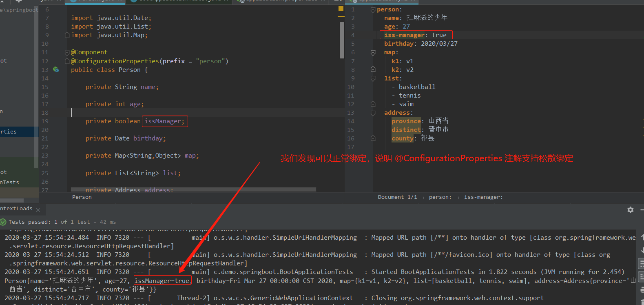Click 'public class Person {' declaration
The image size is (644, 305).
(109, 70)
